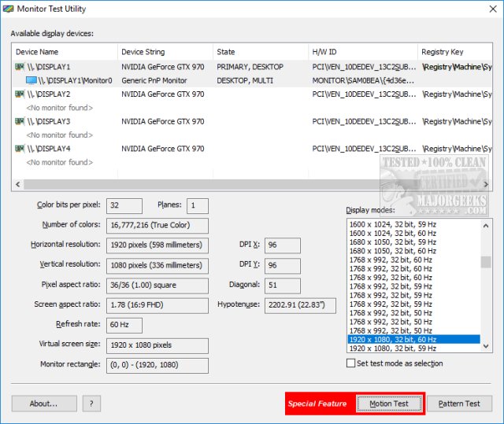
Task: Launch the Pattern Test
Action: 459,404
